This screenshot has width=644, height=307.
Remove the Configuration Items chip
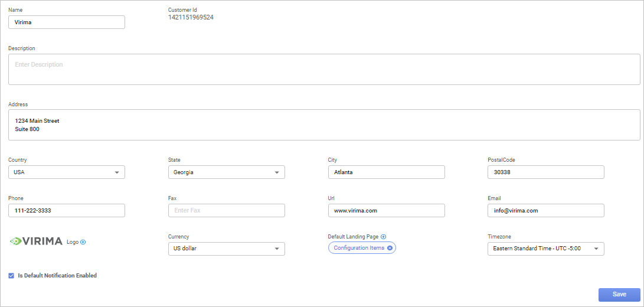pyautogui.click(x=390, y=248)
